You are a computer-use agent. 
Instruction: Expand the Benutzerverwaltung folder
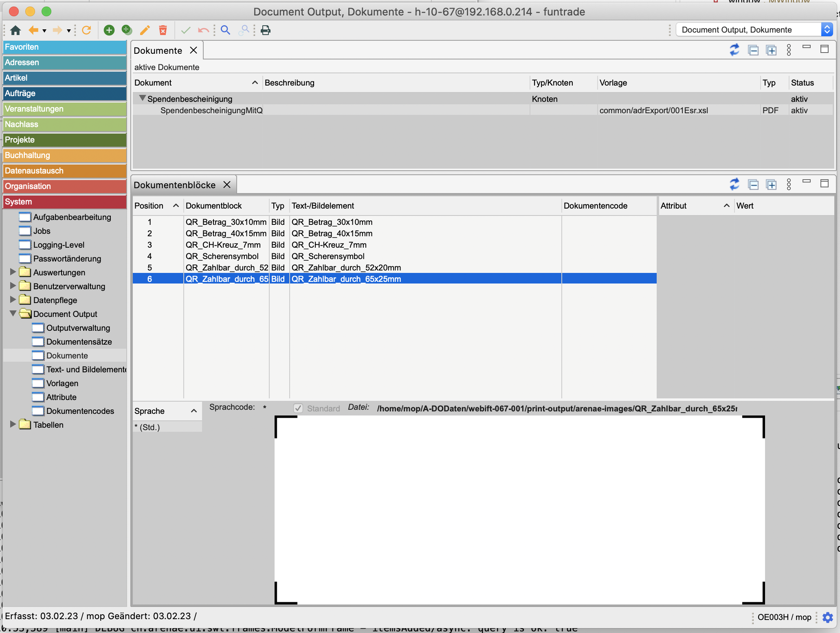click(x=13, y=286)
